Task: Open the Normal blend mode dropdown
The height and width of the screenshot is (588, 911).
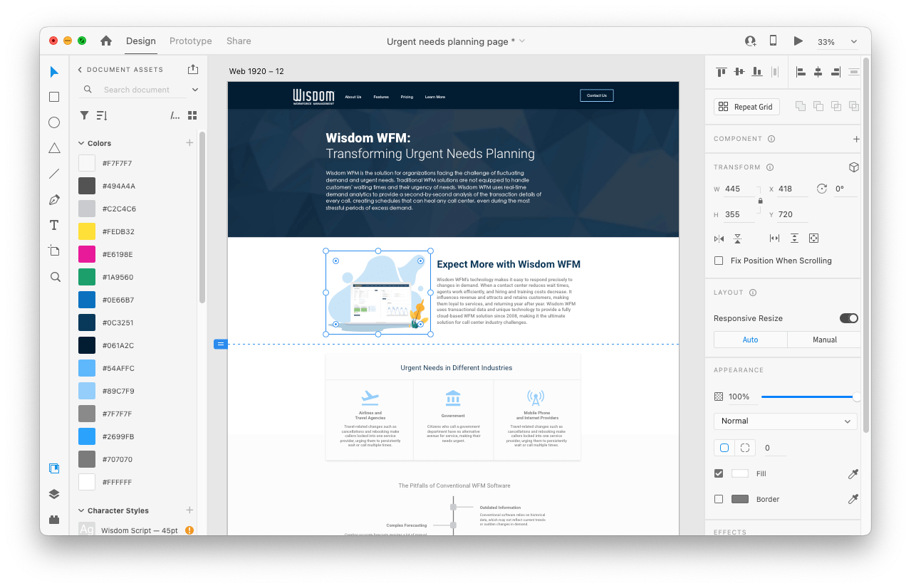Action: point(785,421)
